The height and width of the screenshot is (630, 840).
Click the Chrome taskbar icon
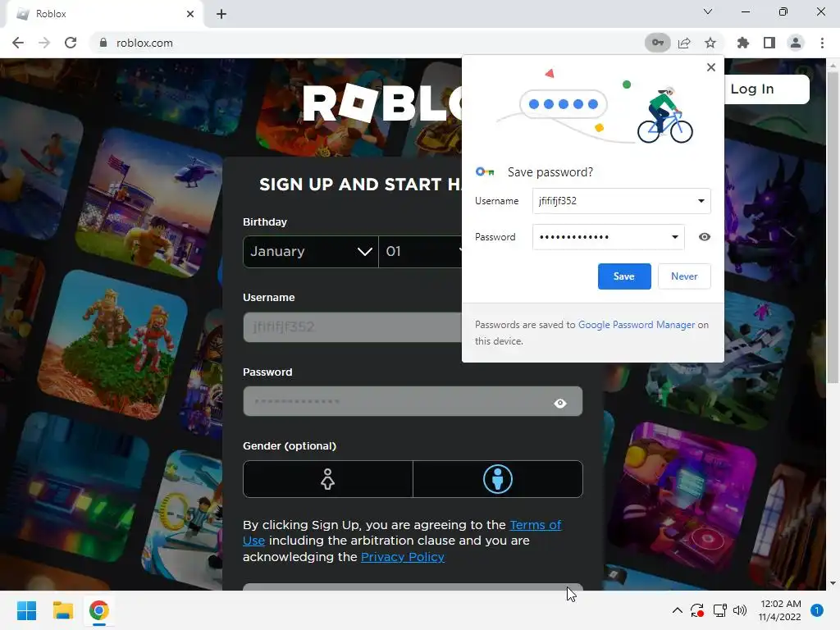click(x=98, y=610)
